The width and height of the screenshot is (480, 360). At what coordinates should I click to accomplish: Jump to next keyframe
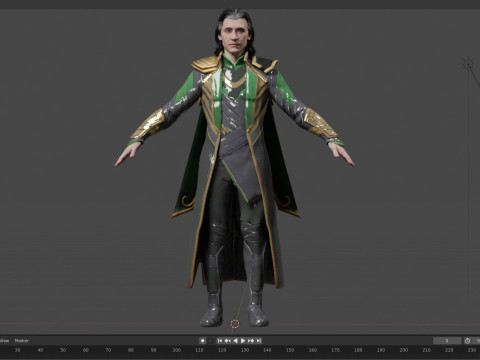pyautogui.click(x=251, y=341)
